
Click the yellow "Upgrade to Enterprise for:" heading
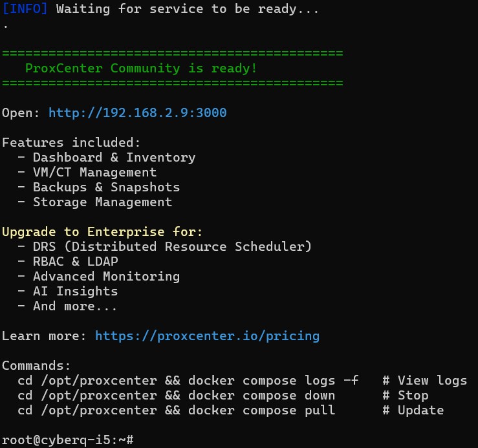(x=102, y=232)
